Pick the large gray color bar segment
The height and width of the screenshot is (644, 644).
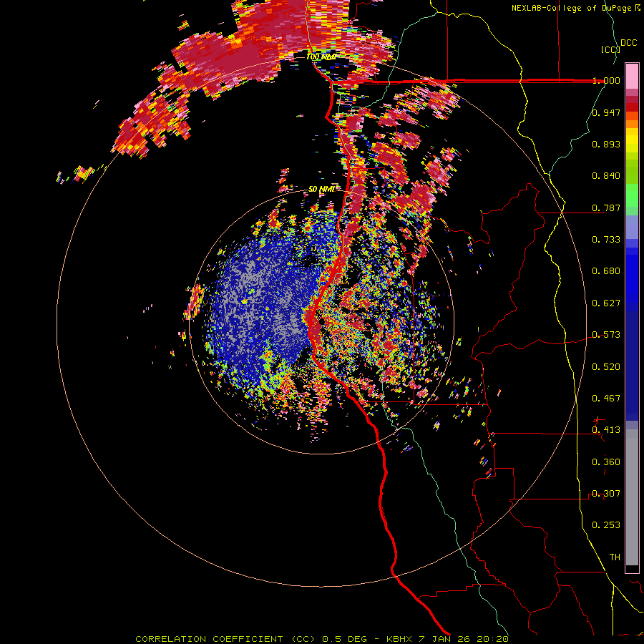(x=632, y=497)
